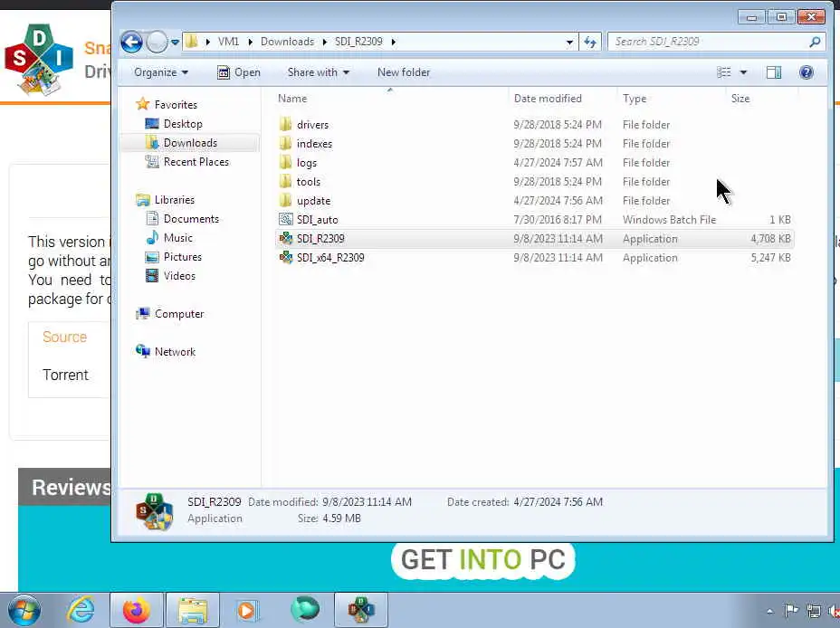Open Windows Start orb
The width and height of the screenshot is (840, 628).
[x=24, y=610]
